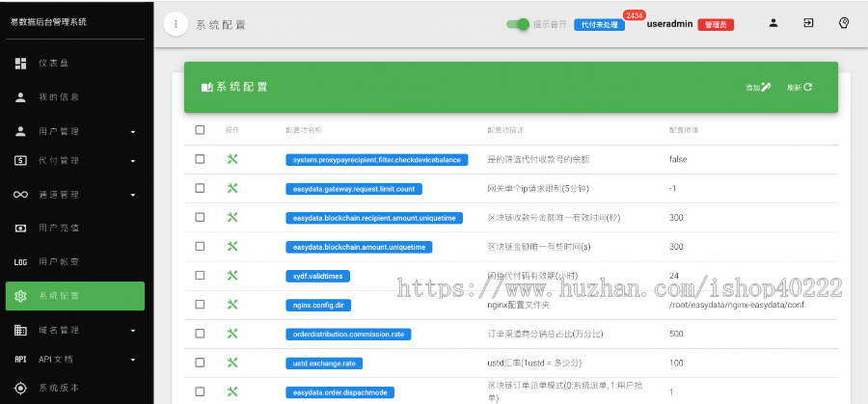Toggle the 提示音开 sound switch
This screenshot has height=404, width=868.
tap(519, 24)
